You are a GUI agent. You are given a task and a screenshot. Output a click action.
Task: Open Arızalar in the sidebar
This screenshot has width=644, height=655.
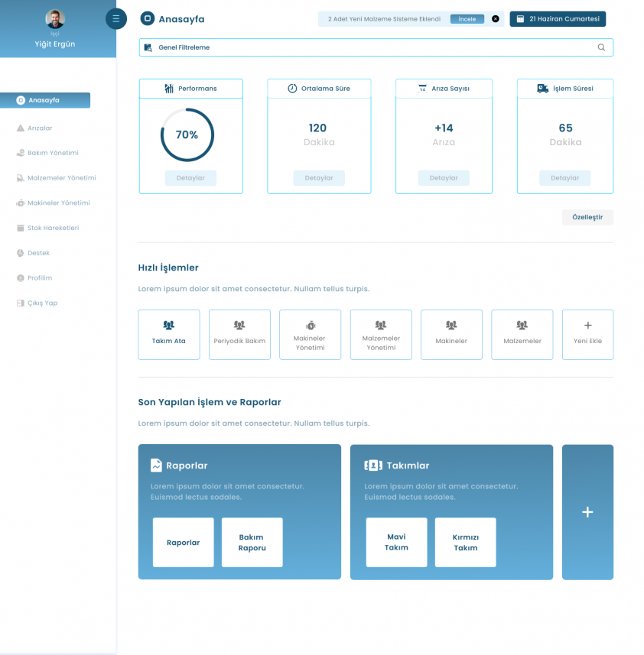click(x=40, y=128)
